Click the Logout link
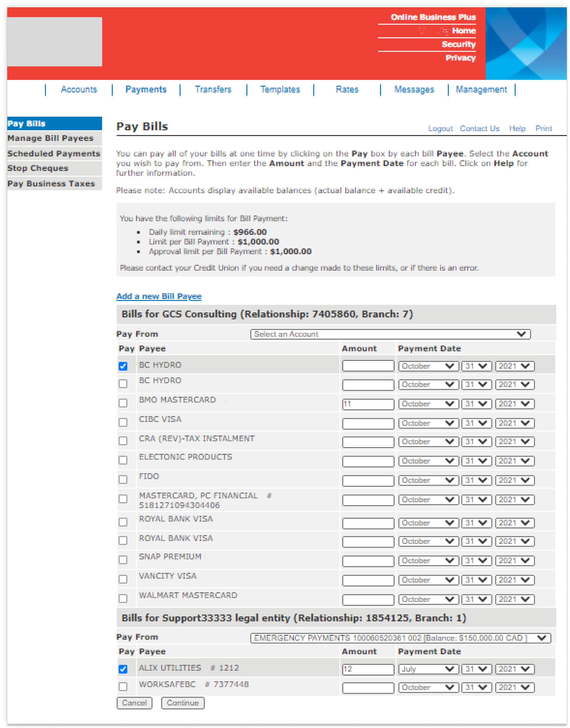The image size is (570, 728). (x=440, y=129)
